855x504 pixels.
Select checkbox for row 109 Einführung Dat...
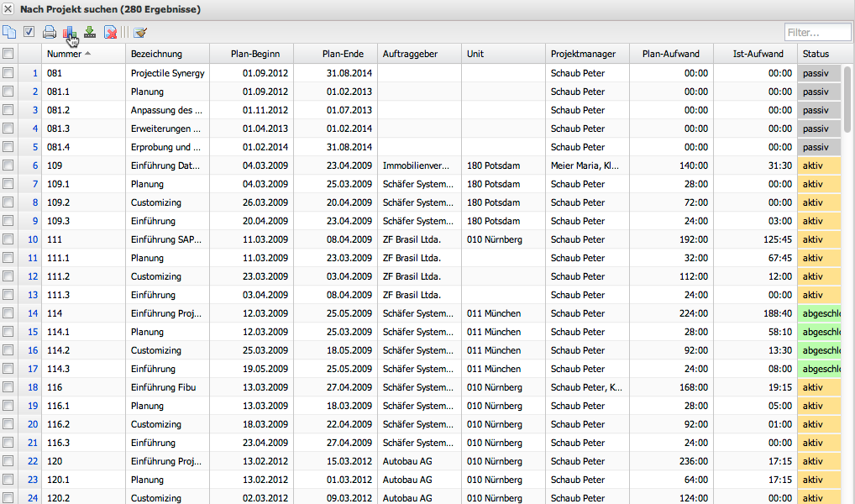coord(8,165)
